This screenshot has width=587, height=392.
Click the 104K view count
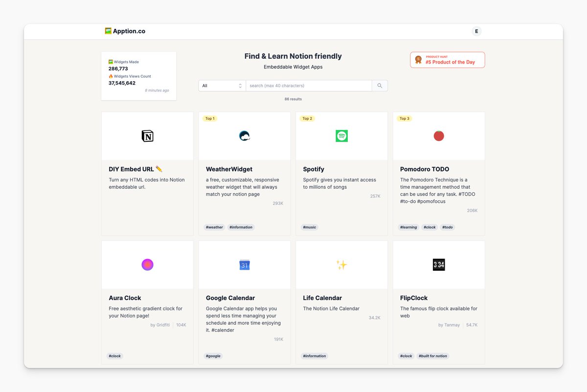click(181, 325)
